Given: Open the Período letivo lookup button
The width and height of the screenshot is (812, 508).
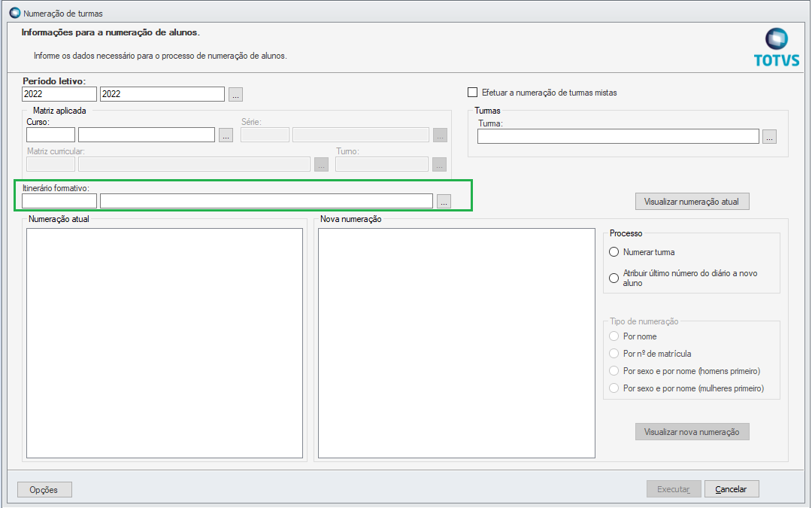Looking at the screenshot, I should click(x=235, y=94).
